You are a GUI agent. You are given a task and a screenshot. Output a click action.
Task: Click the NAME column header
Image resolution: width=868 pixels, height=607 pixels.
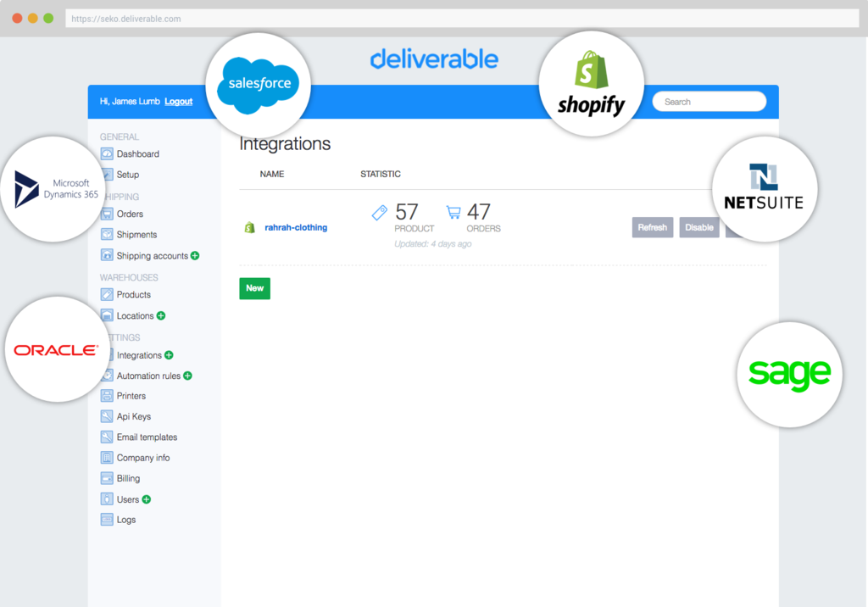tap(272, 174)
